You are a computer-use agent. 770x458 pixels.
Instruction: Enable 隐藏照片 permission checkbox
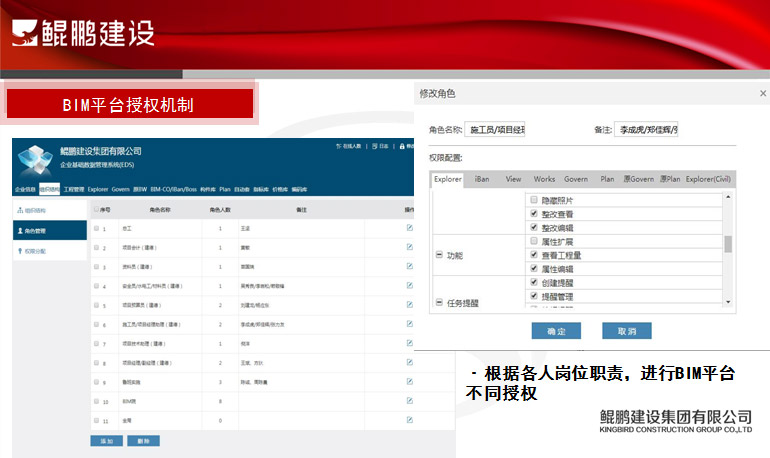[534, 200]
